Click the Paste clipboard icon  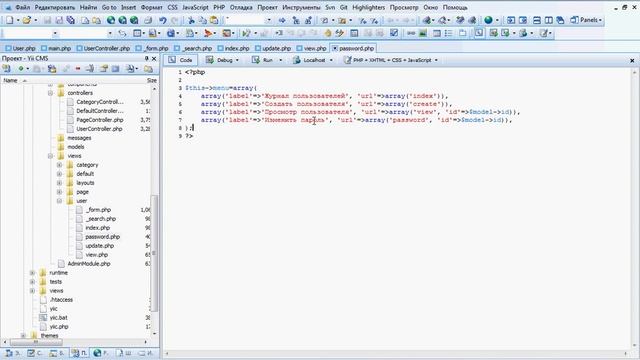tap(214, 20)
